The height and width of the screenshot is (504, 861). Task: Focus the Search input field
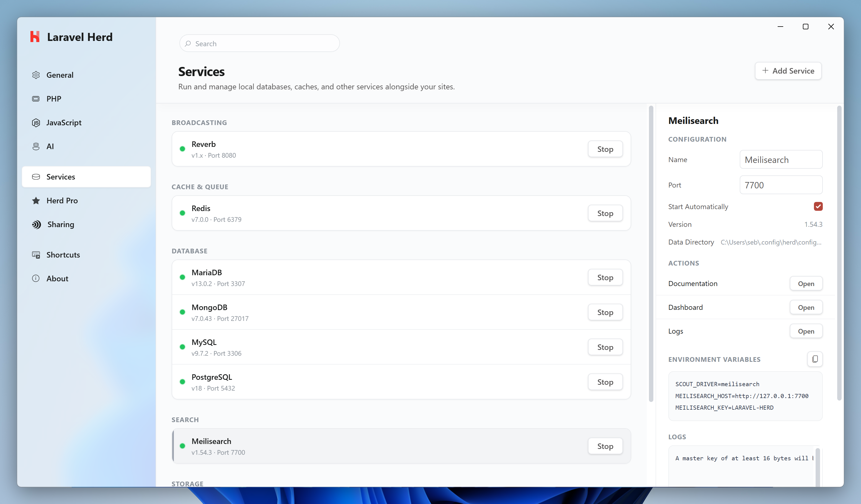coord(259,43)
